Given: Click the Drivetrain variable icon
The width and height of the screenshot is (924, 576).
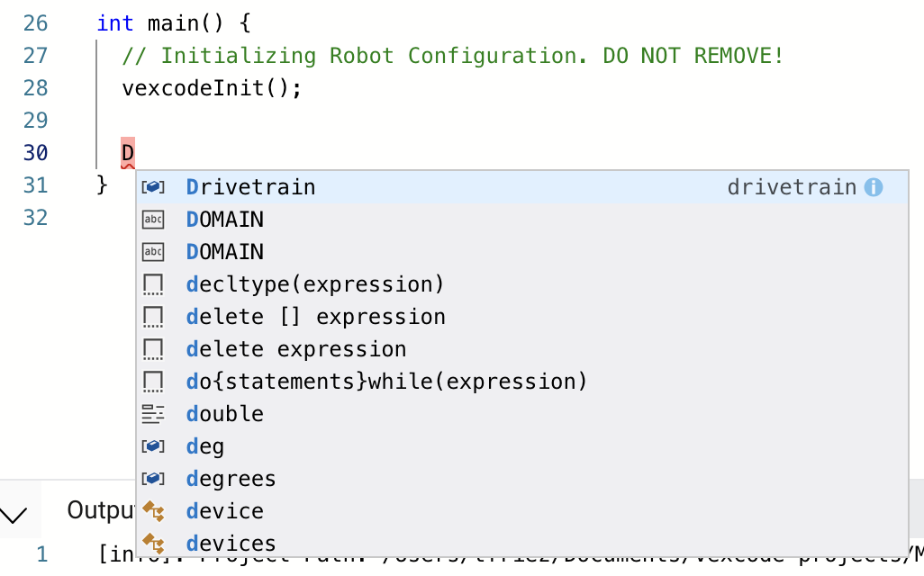Looking at the screenshot, I should click(153, 187).
